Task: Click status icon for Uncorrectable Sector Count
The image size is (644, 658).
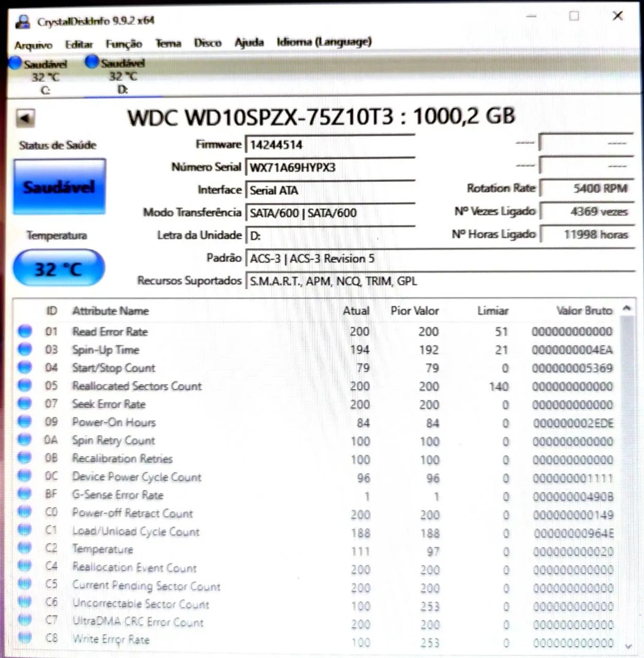Action: 25,601
